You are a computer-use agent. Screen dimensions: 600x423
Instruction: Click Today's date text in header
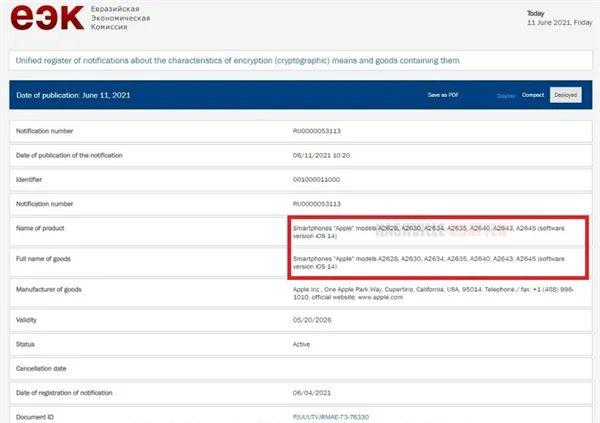click(x=559, y=18)
